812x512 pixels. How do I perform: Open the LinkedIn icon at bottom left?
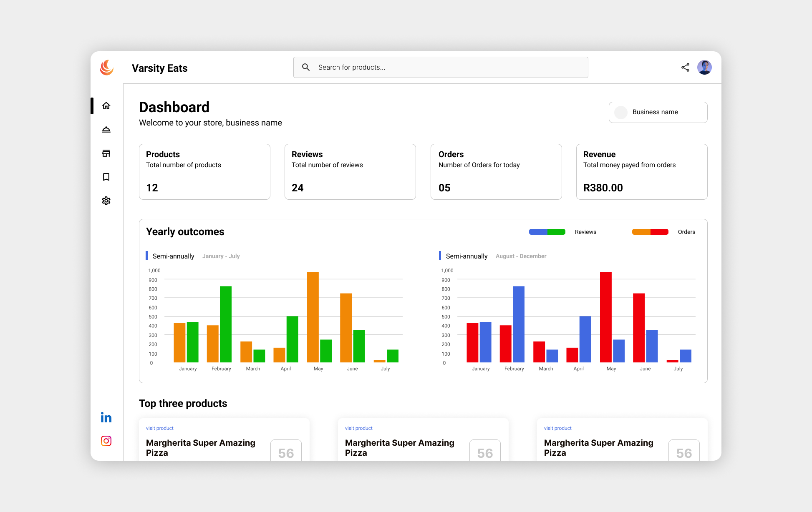click(x=106, y=417)
